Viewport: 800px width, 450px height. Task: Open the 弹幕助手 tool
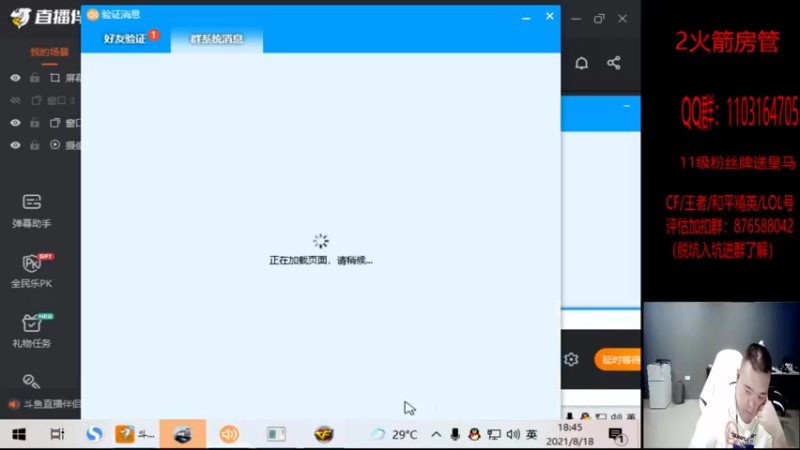pos(32,211)
